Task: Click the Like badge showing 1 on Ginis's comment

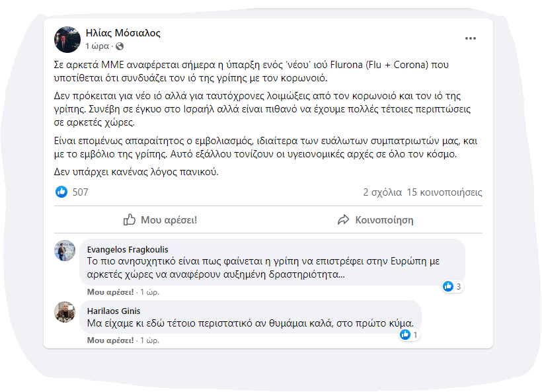Action: (x=408, y=334)
